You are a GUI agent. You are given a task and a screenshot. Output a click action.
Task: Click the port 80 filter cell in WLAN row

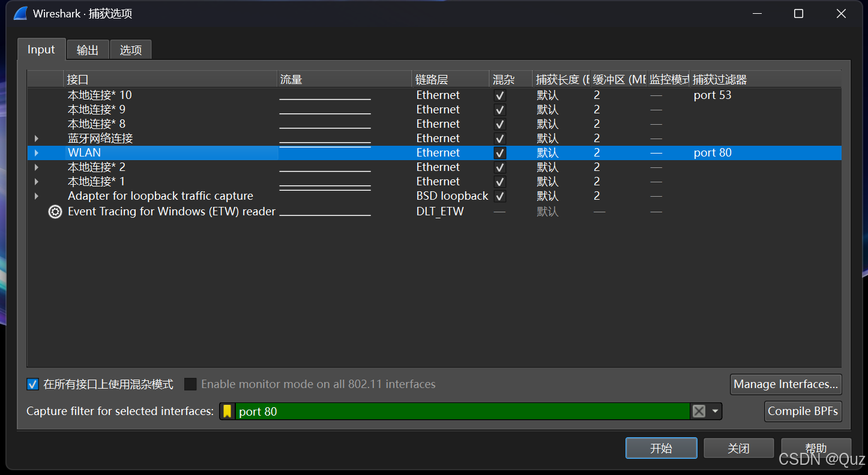713,153
